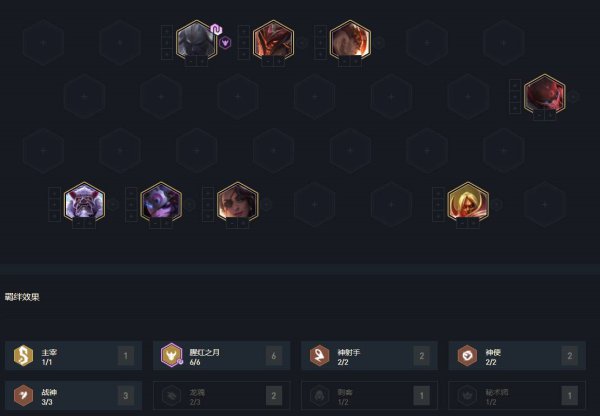Viewport: 600px width, 416px height.
Task: Open the 战神 3/3 trait card
Action: point(73,395)
